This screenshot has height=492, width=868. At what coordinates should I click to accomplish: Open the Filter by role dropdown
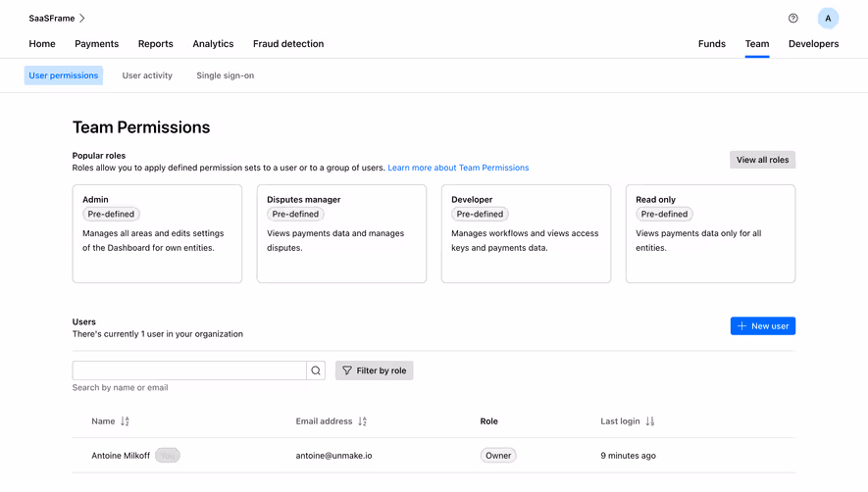pos(375,370)
